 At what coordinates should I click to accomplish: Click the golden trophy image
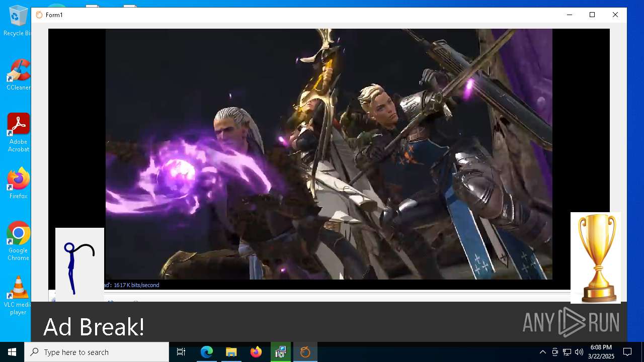(596, 258)
